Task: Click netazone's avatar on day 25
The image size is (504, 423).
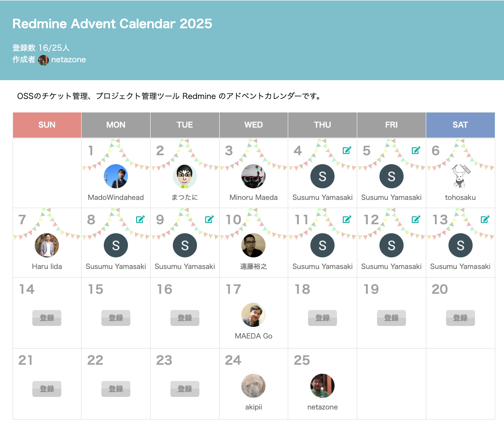Action: (322, 386)
